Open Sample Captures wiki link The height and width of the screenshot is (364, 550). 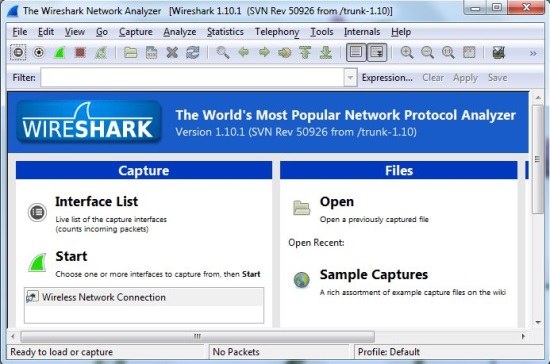tap(374, 274)
